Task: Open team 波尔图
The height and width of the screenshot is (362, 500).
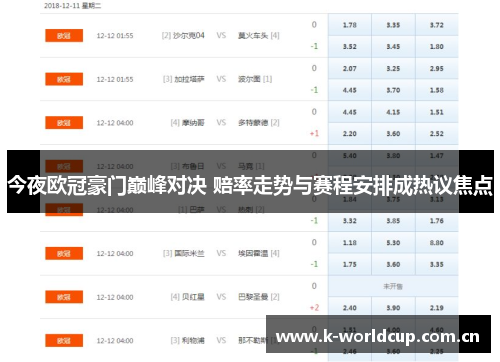Action: coord(249,79)
